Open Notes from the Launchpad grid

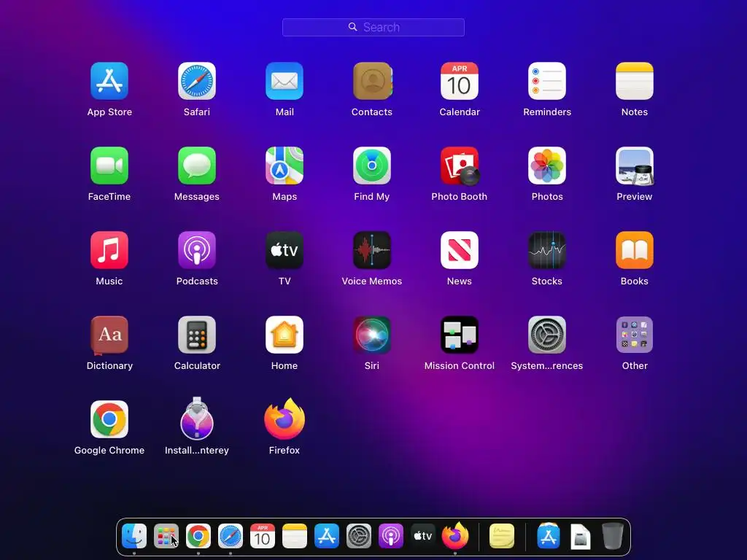tap(635, 81)
